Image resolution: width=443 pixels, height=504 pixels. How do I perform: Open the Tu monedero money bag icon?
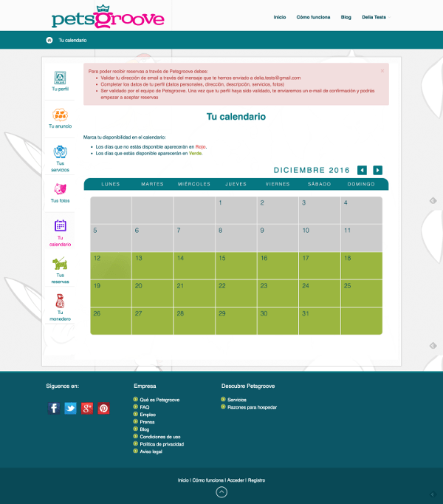60,301
